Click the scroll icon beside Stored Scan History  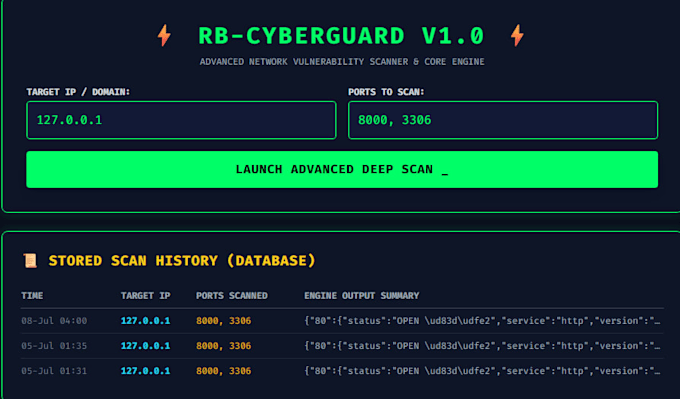point(30,261)
